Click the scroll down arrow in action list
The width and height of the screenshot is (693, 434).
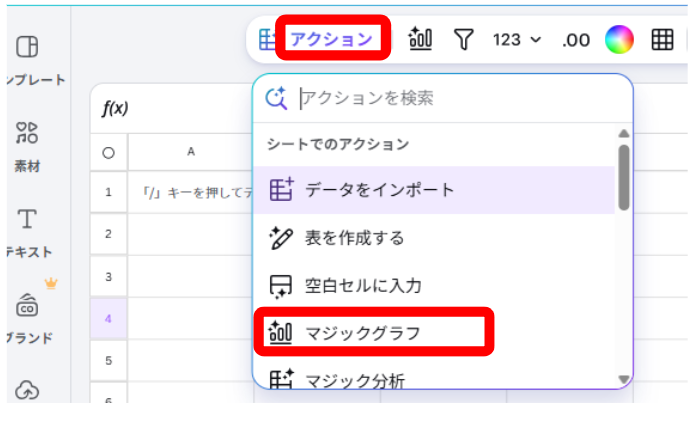point(624,379)
